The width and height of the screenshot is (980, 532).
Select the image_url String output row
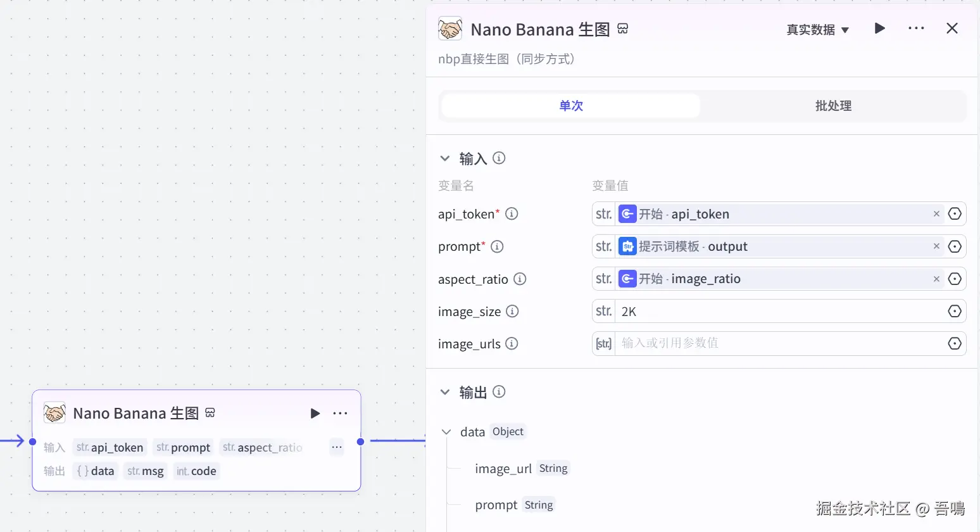(x=522, y=468)
